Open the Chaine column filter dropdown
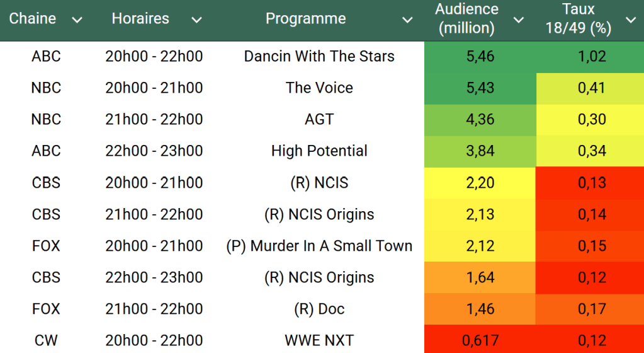 (77, 20)
